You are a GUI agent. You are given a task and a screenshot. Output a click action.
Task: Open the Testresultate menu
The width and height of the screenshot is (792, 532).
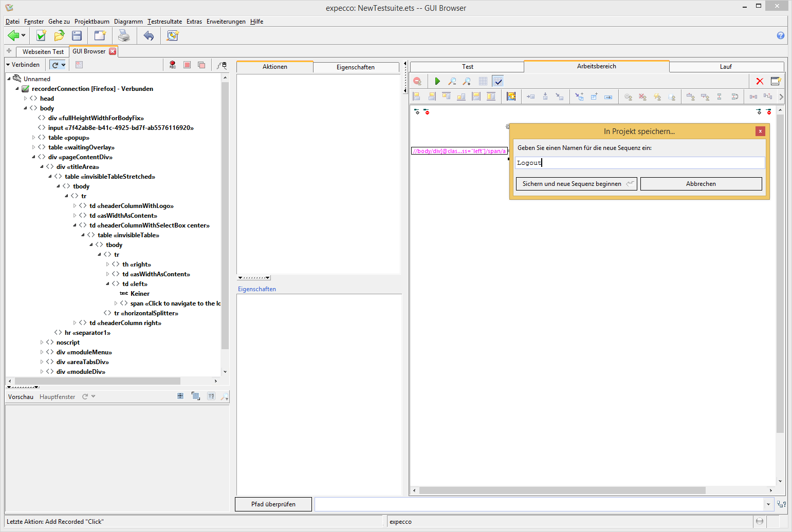click(x=164, y=22)
